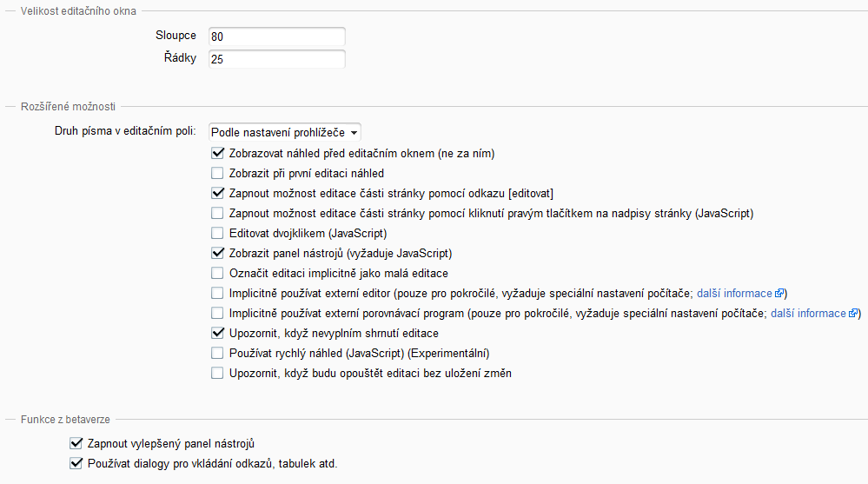Check Označit editaci implicitně jako malá editace
868x484 pixels.
coord(217,273)
